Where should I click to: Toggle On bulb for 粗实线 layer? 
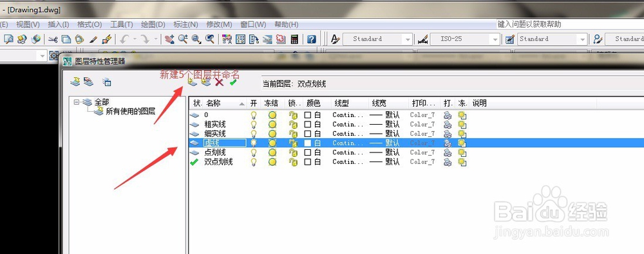[x=254, y=124]
